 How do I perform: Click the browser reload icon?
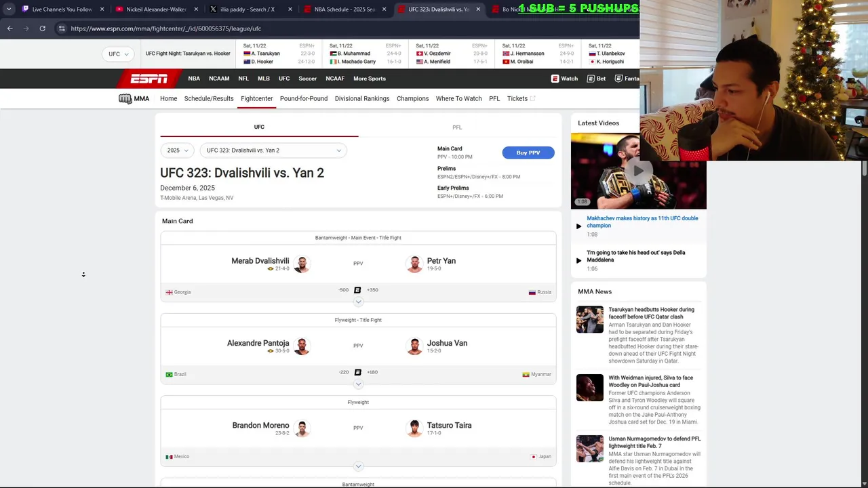click(42, 28)
